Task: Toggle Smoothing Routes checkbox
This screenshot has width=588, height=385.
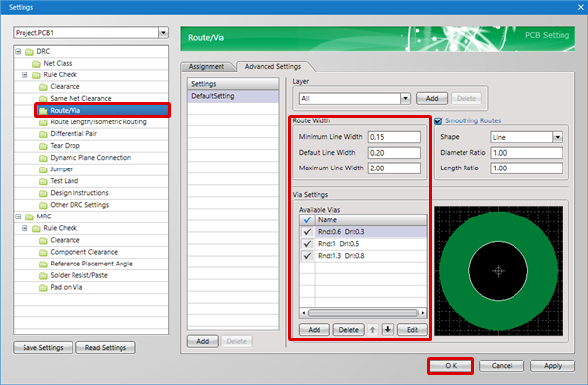Action: tap(438, 121)
